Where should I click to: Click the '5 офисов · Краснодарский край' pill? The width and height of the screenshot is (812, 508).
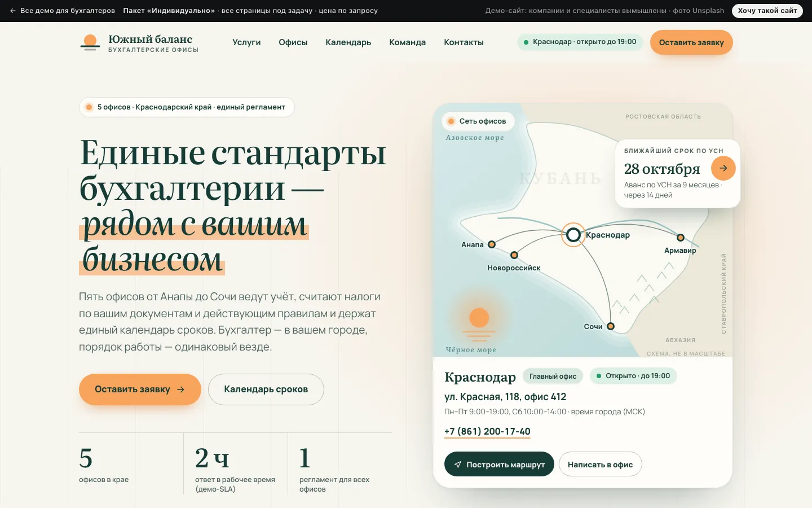pyautogui.click(x=187, y=107)
